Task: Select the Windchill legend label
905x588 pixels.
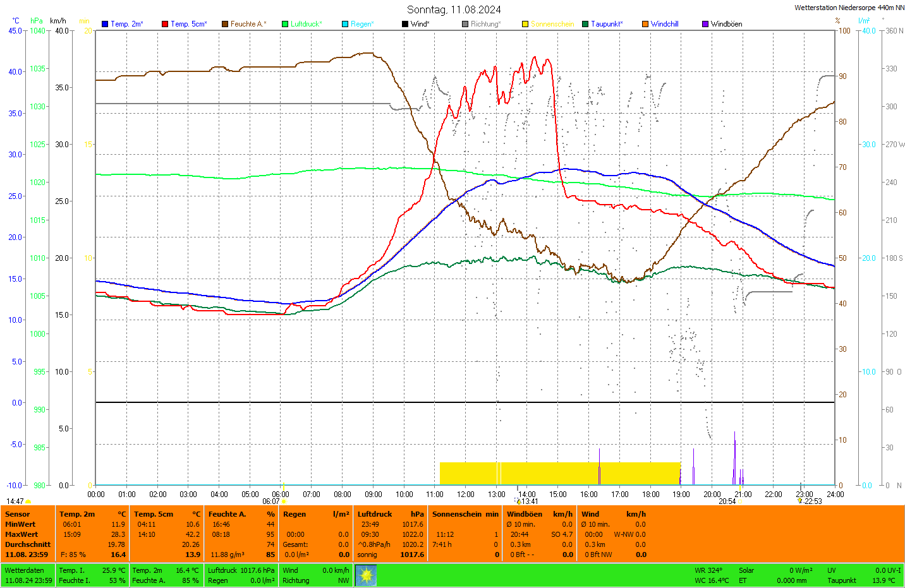Action: (x=664, y=24)
